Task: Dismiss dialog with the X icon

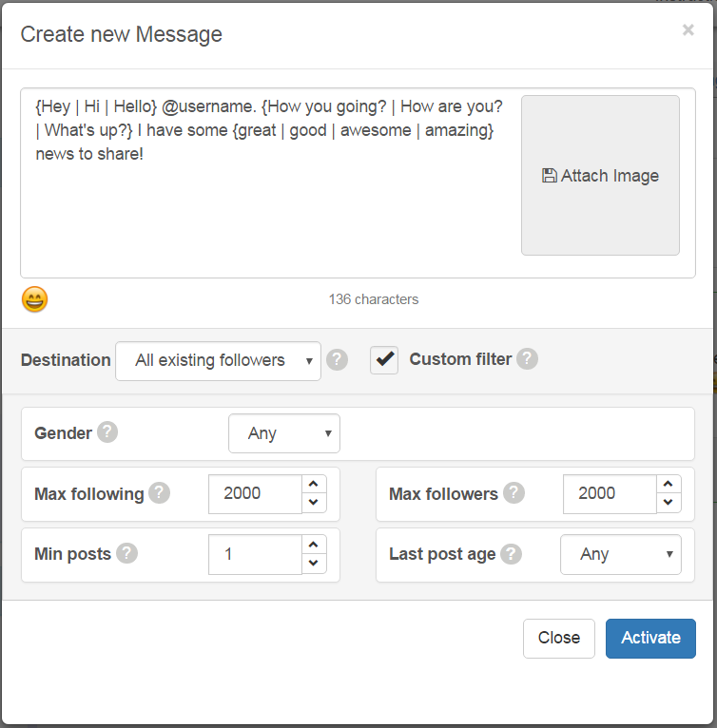Action: tap(688, 29)
